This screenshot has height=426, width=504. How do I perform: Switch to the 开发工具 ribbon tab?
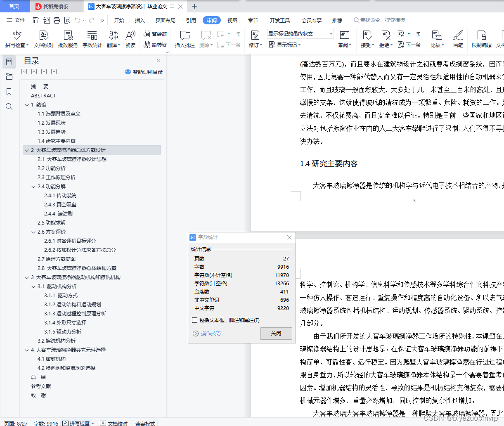click(x=280, y=20)
